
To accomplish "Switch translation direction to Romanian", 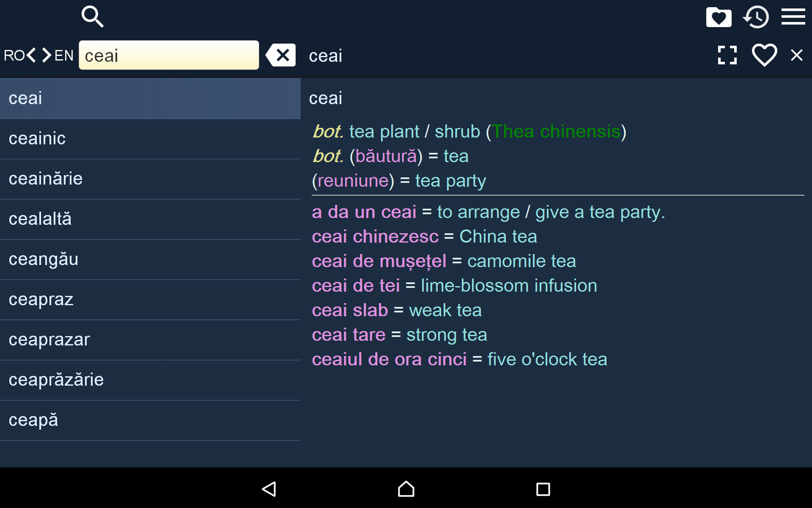I will [x=31, y=55].
